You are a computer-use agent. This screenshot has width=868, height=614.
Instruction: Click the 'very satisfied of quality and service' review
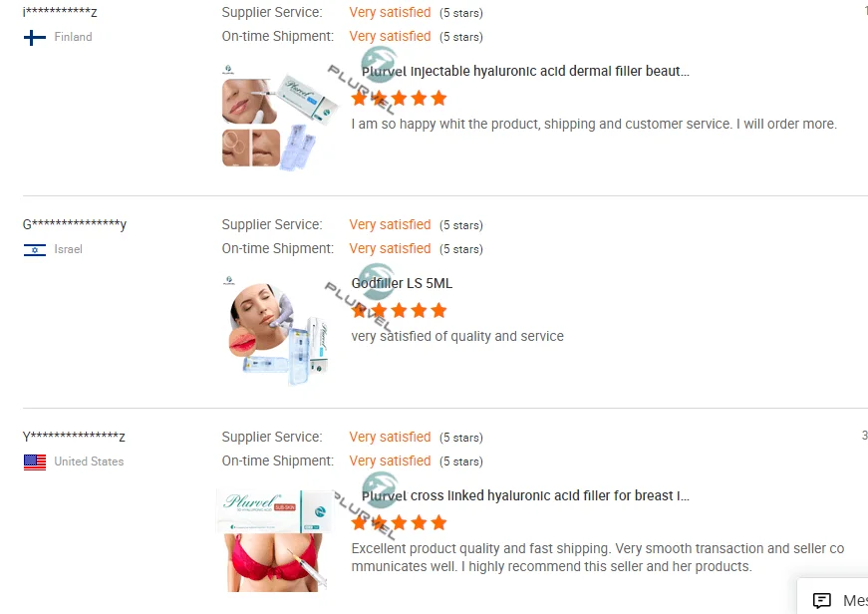(x=457, y=336)
